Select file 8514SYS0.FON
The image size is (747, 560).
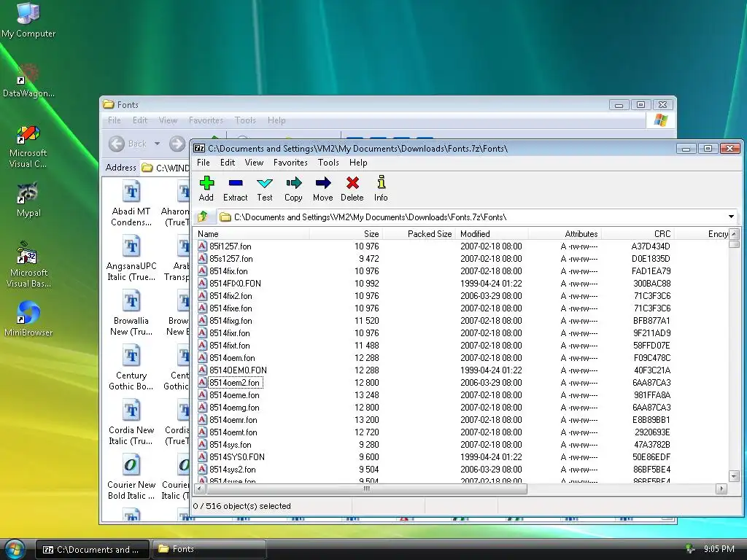coord(237,456)
